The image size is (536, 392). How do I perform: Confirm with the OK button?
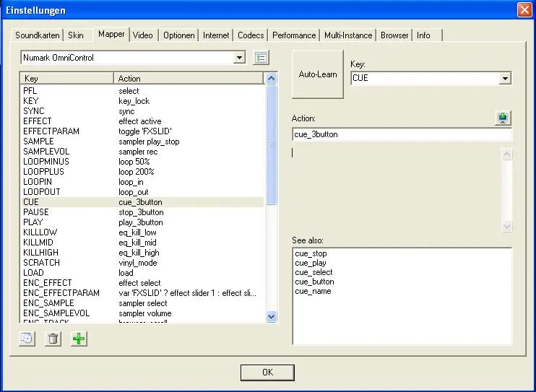tap(267, 372)
